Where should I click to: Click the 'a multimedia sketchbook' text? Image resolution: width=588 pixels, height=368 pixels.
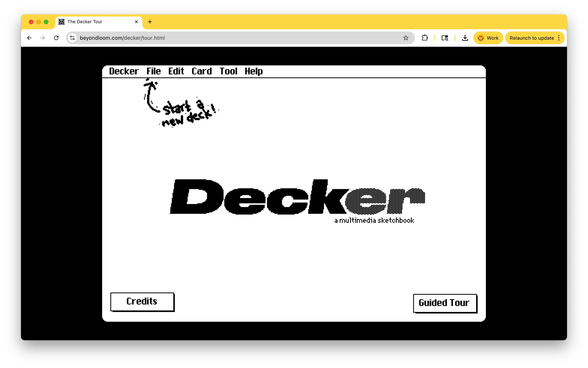pos(374,221)
